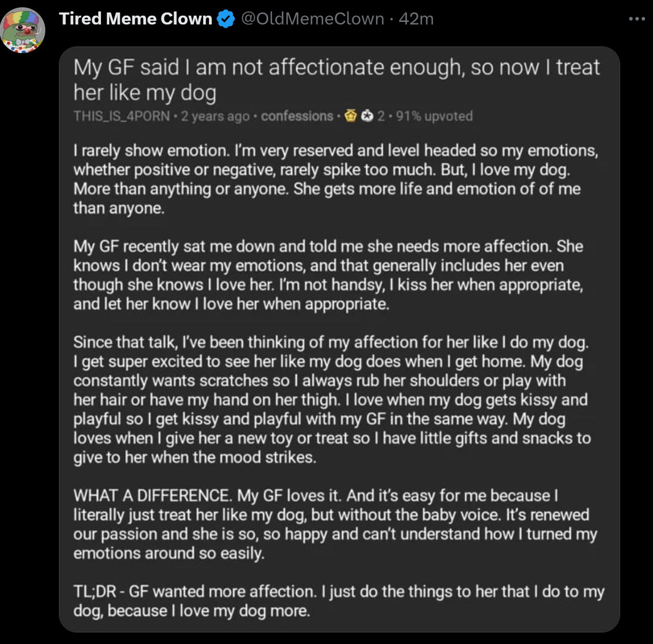This screenshot has height=644, width=653.
Task: Click the 42m post timestamp
Action: pyautogui.click(x=416, y=19)
